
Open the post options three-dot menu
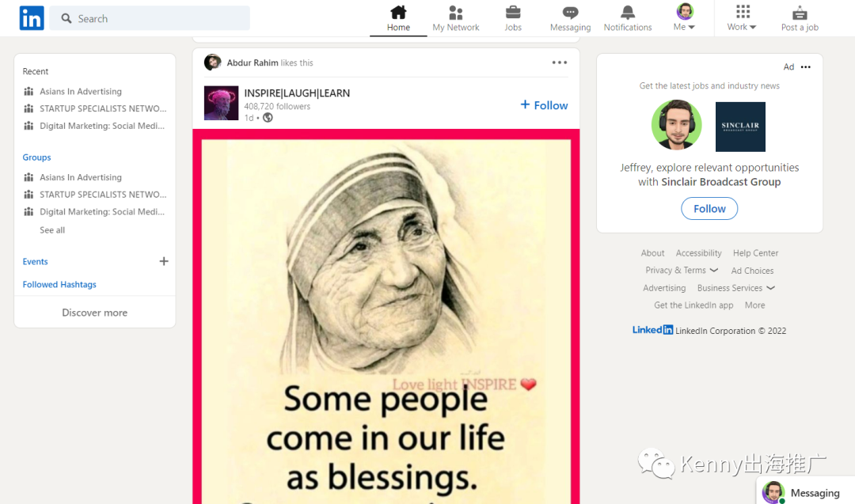pos(560,63)
